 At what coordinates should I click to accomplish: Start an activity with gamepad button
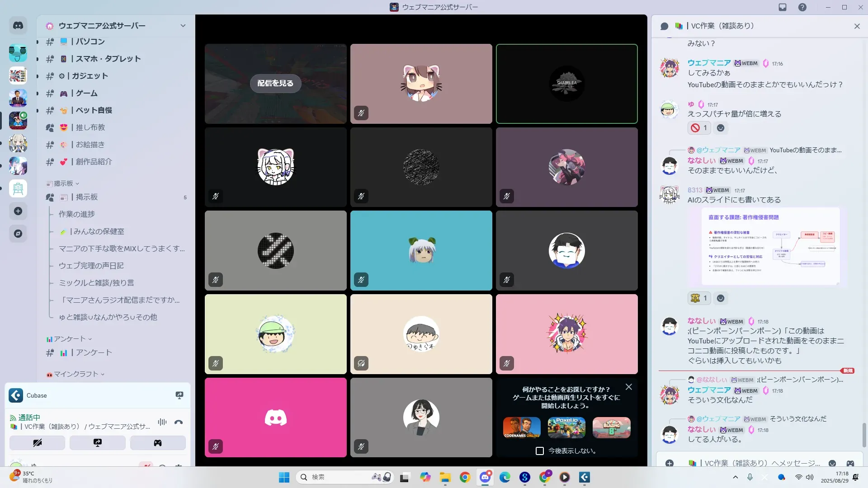158,443
